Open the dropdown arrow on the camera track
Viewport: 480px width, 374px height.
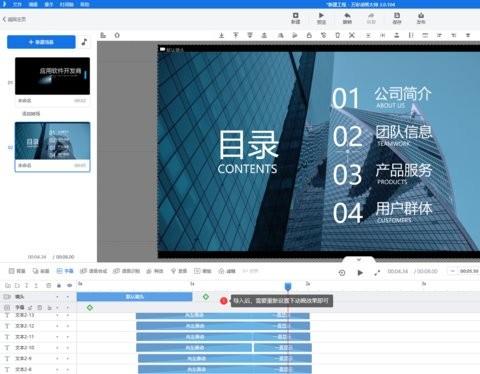tap(57, 297)
